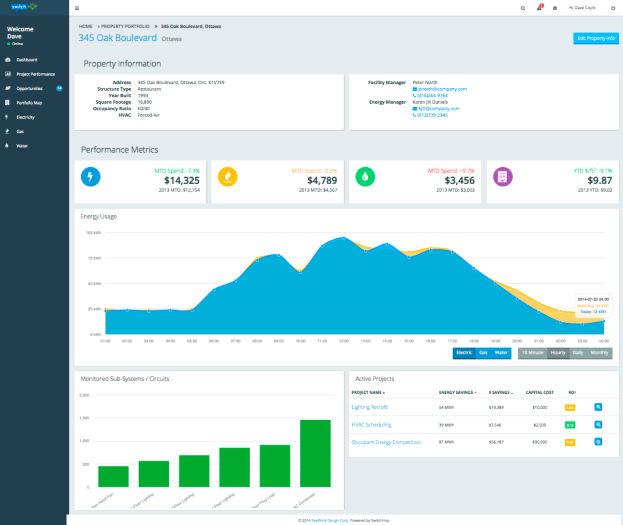Click the Energy Manager phone icon
The width and height of the screenshot is (623, 525).
point(414,115)
